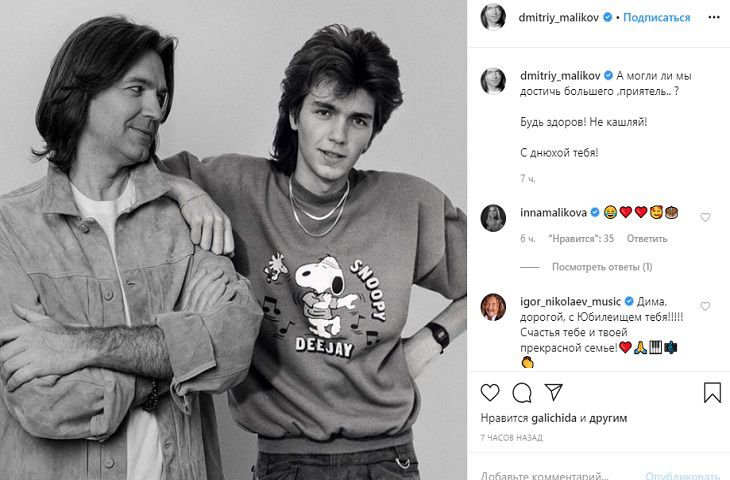This screenshot has height=480, width=730.
Task: Share post using paper plane icon
Action: pyautogui.click(x=553, y=392)
